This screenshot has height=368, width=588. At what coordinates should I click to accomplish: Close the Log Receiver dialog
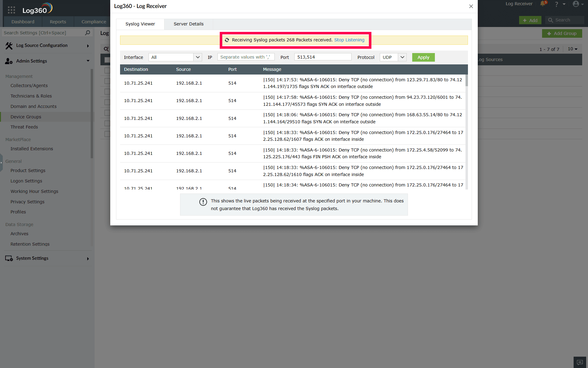(471, 6)
